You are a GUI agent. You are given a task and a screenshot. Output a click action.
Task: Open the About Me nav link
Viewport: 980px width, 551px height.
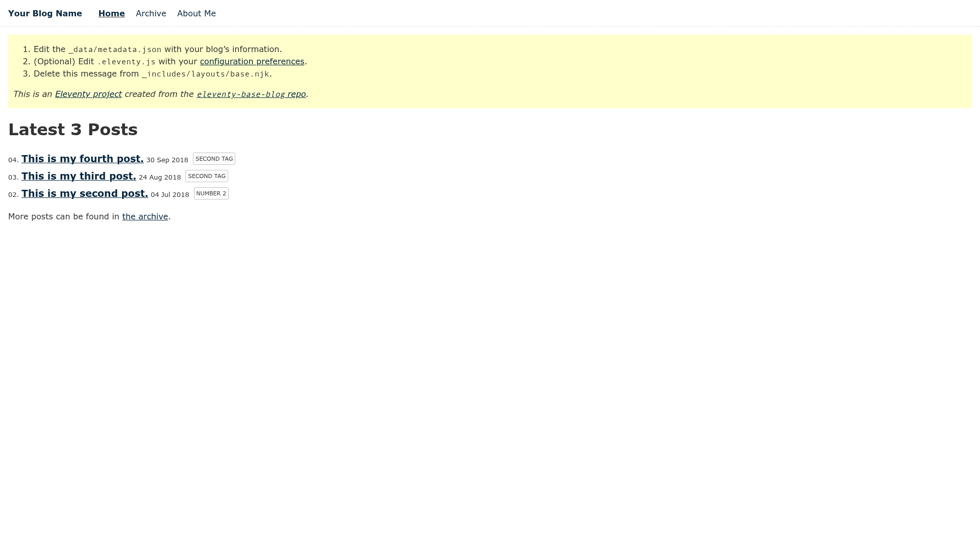click(x=197, y=14)
